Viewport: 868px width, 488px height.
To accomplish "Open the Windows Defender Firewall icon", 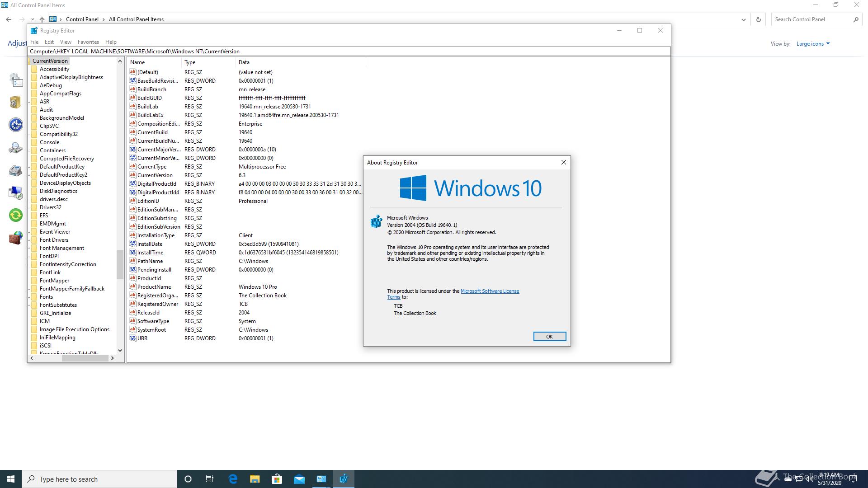I will pyautogui.click(x=16, y=238).
